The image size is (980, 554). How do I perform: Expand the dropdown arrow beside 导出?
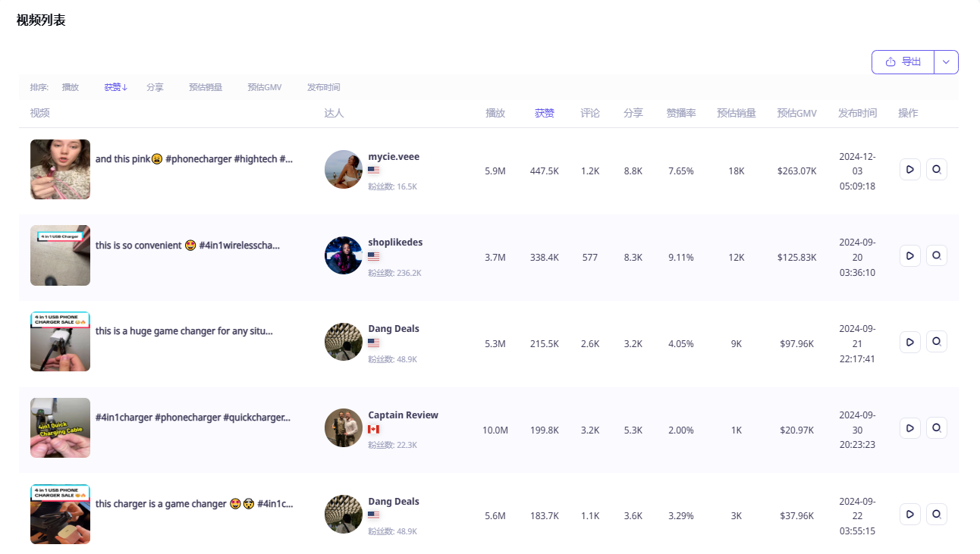(946, 62)
